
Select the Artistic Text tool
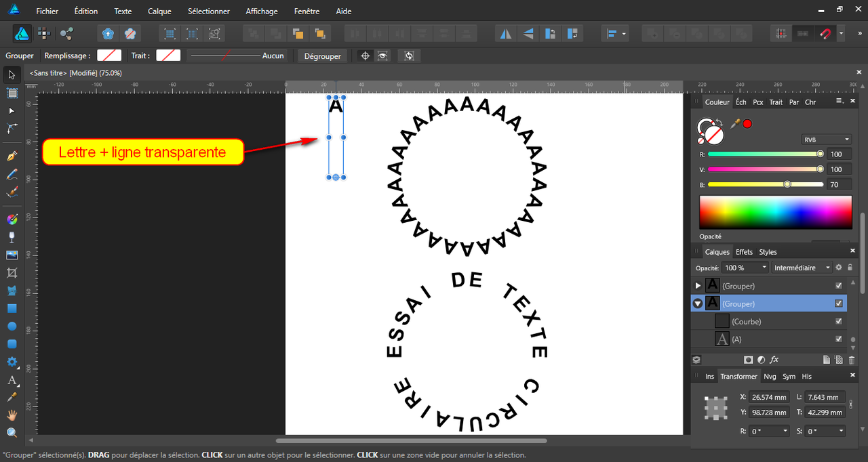(x=12, y=380)
